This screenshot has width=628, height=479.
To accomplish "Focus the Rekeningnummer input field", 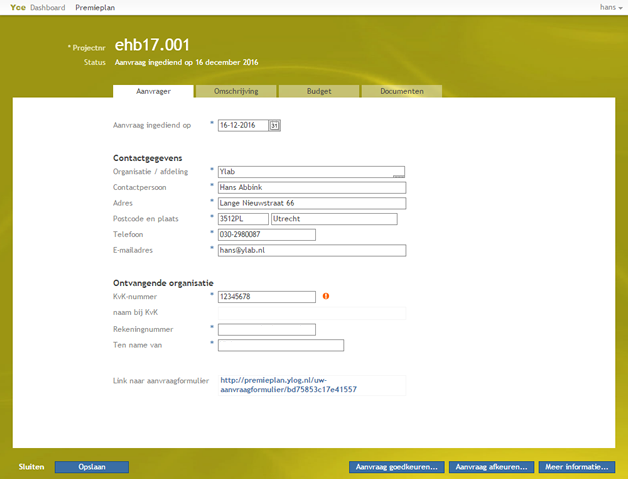I will [267, 330].
